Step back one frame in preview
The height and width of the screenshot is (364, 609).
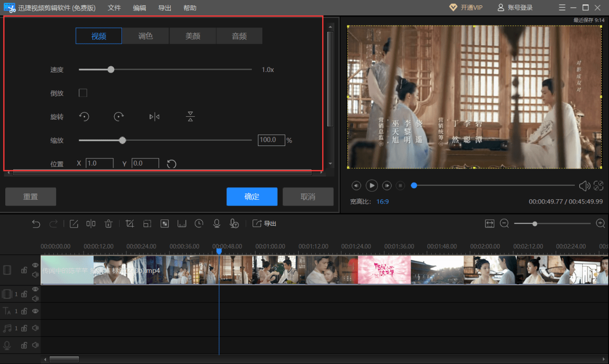coord(356,185)
